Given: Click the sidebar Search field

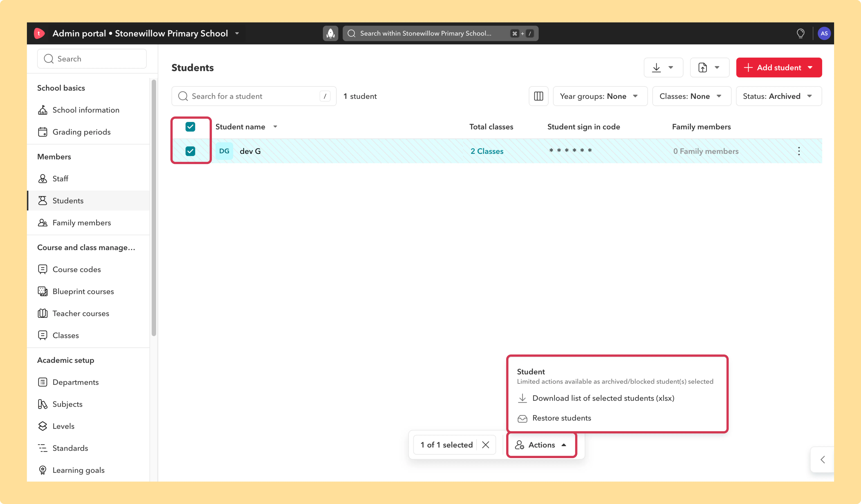Looking at the screenshot, I should tap(92, 59).
